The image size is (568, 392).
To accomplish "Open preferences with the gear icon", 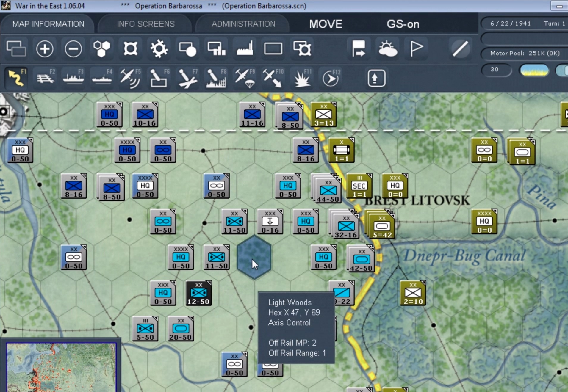I will click(159, 48).
